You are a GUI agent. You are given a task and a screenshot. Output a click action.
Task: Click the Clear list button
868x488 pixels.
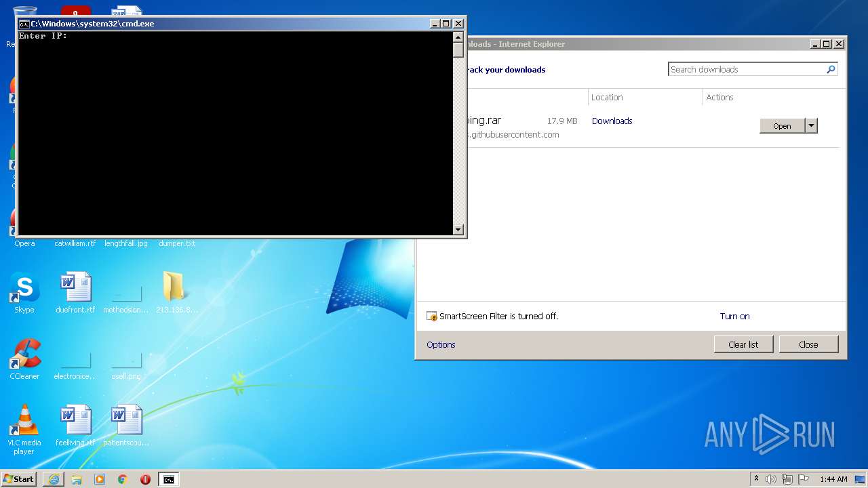click(x=743, y=344)
